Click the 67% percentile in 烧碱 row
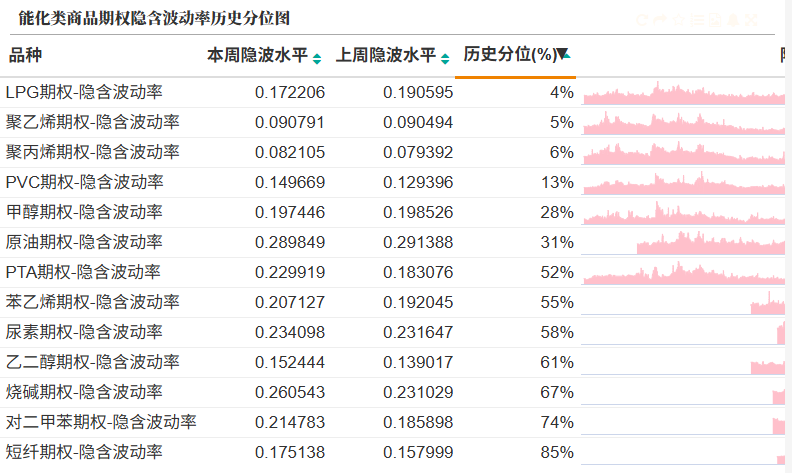 click(557, 392)
